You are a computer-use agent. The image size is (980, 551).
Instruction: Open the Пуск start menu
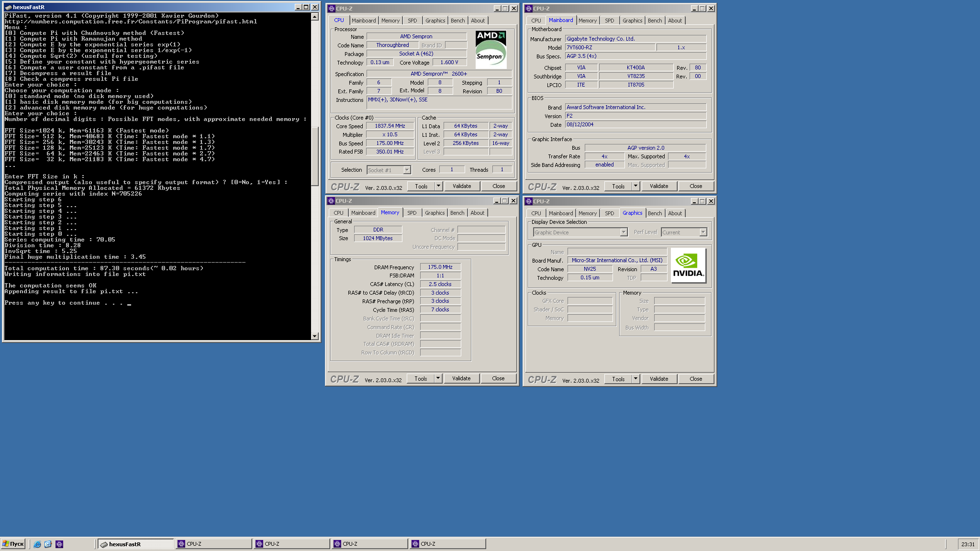(13, 544)
